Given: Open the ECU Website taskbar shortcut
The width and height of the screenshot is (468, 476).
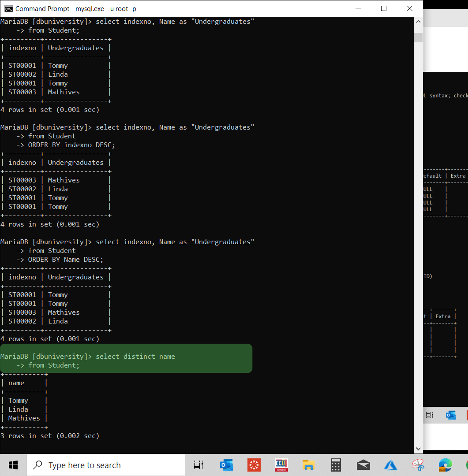Looking at the screenshot, I should 281,465.
